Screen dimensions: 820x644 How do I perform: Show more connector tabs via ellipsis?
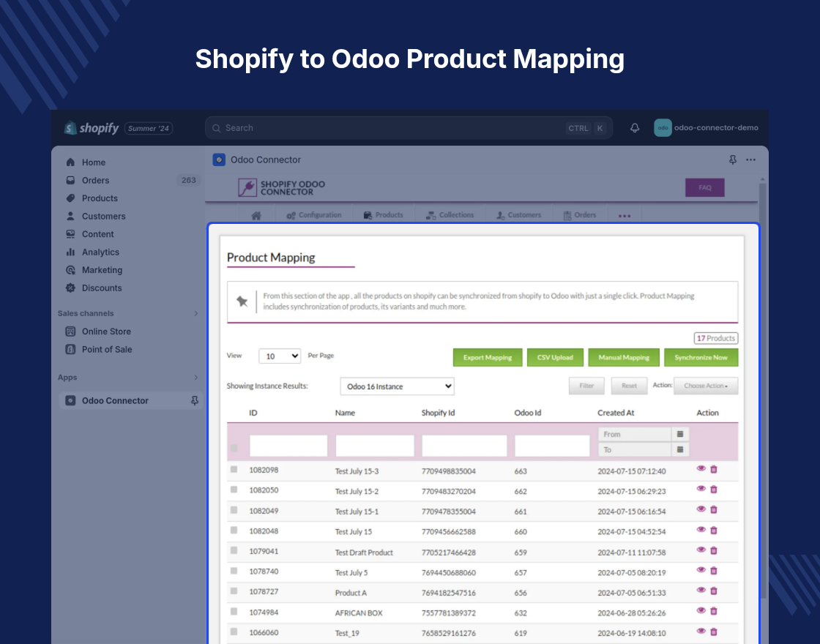pos(625,215)
